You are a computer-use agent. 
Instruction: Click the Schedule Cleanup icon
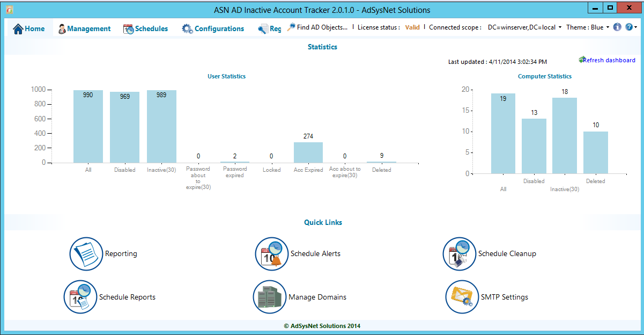pos(460,254)
